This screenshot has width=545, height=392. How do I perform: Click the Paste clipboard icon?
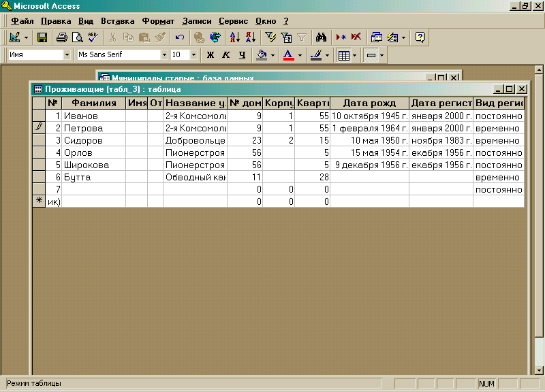tap(144, 37)
